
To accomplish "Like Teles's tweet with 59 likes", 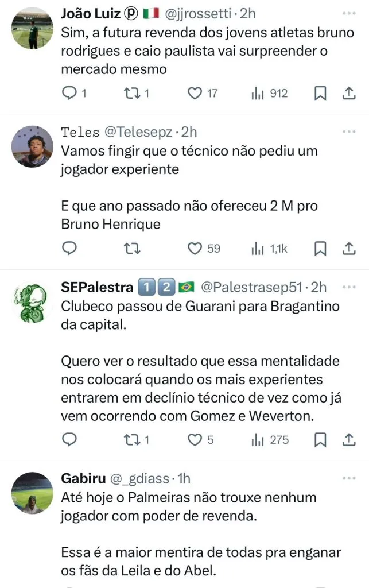I will coord(196,248).
